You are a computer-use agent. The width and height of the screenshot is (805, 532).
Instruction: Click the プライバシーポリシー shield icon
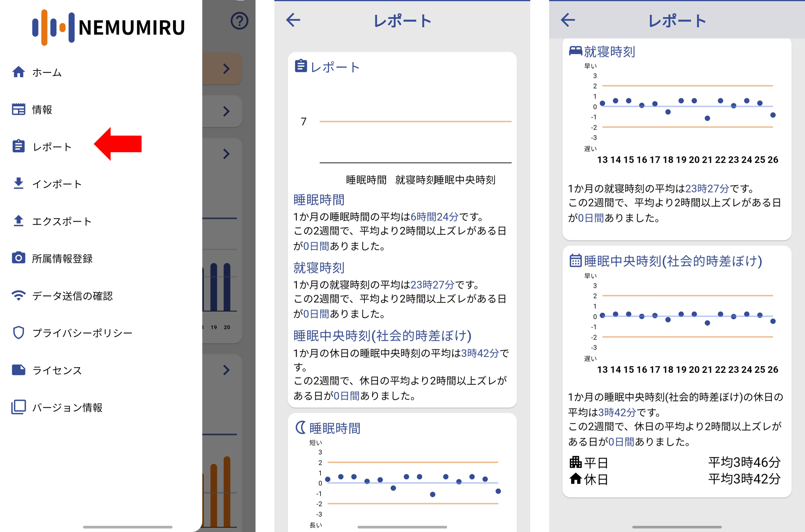pyautogui.click(x=19, y=333)
